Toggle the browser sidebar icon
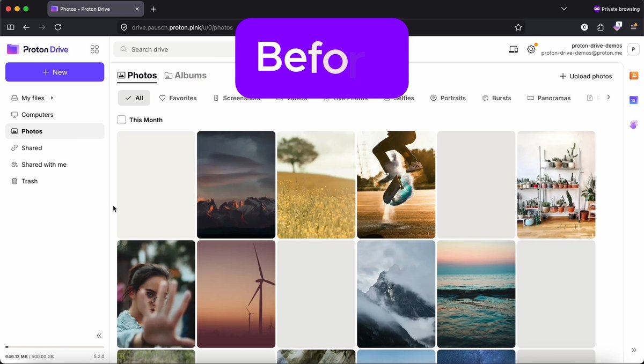This screenshot has height=364, width=644. (x=10, y=27)
